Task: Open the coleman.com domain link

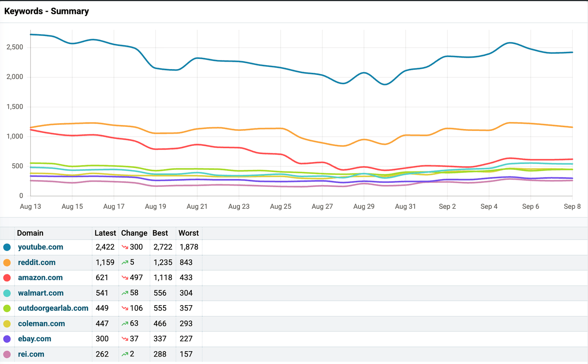Action: 41,324
